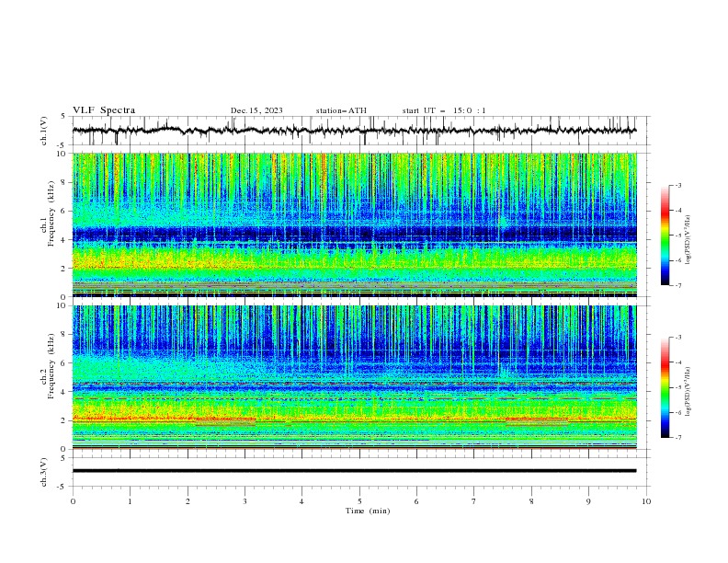Click the "5" voltage tick of ch.1(V) panel
The width and height of the screenshot is (728, 563).
[63, 117]
